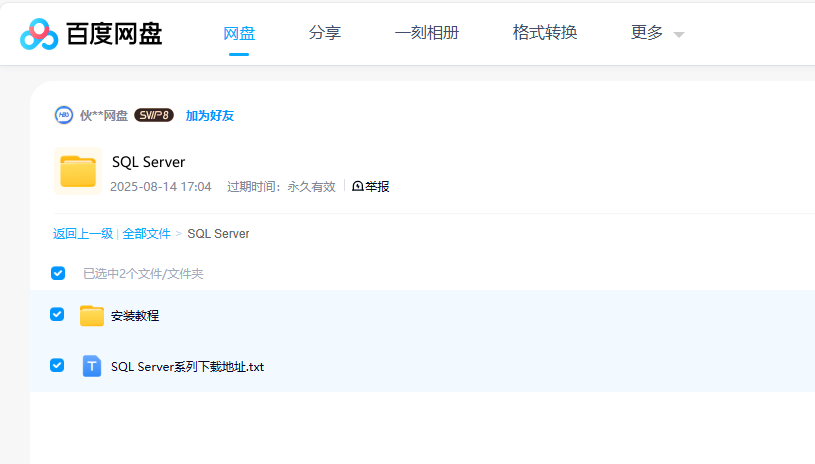Screen dimensions: 815x464
Task: Click 返回上一级 to go back
Action: (x=83, y=233)
